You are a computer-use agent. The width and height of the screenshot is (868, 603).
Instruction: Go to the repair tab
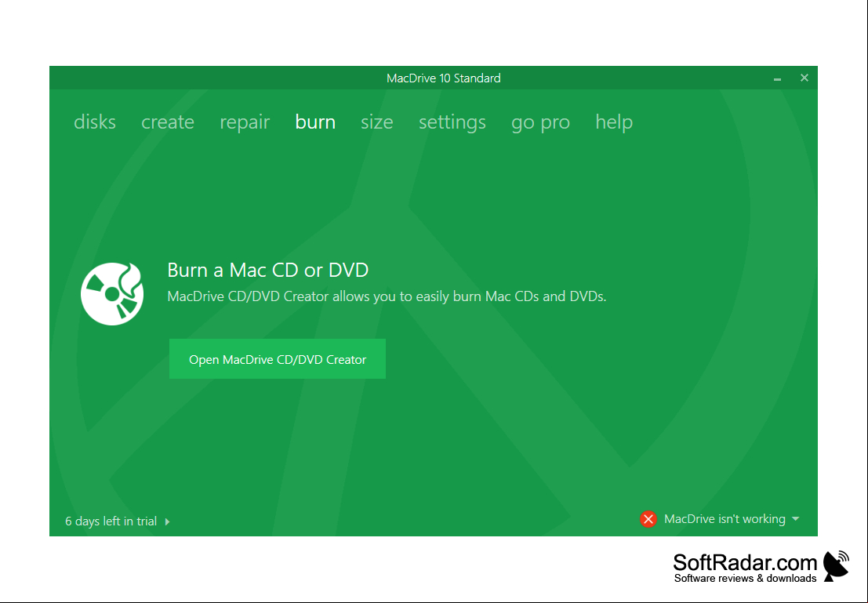tap(245, 122)
